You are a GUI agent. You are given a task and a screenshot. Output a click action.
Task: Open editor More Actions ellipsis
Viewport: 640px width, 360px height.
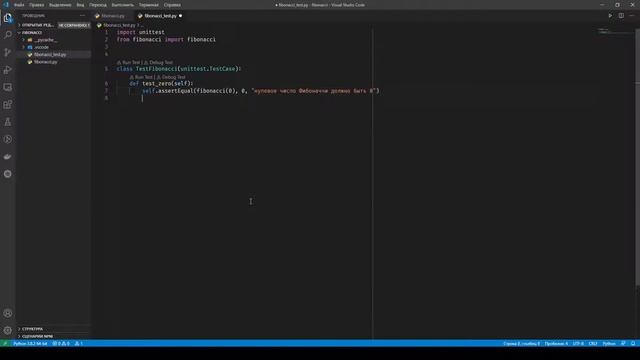coord(632,16)
